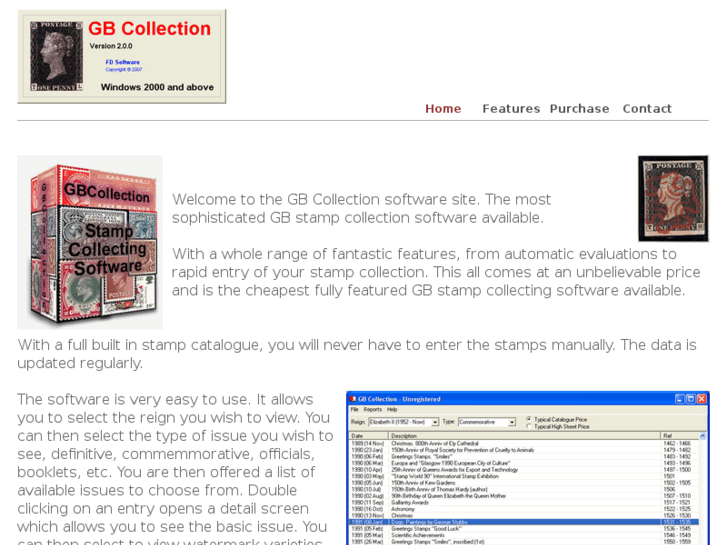The image size is (727, 545).
Task: Click the red close button of GB Collection screenshot window
Action: 702,399
